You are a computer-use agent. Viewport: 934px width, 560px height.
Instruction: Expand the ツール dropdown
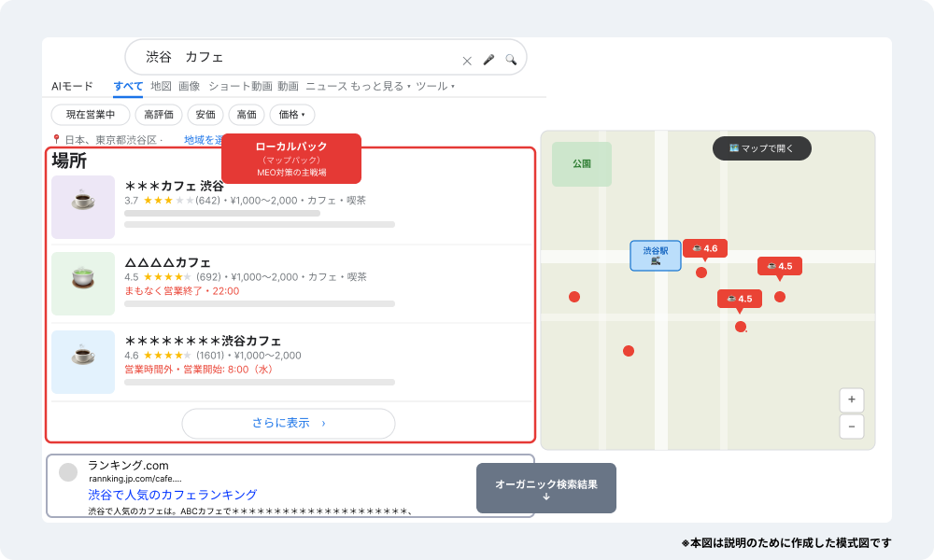point(435,86)
